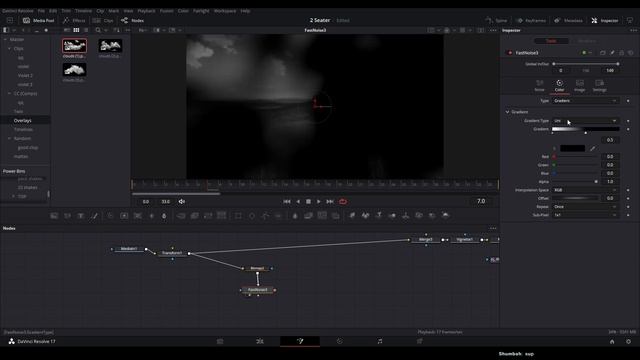The image size is (640, 360).
Task: Switch to the Modifiers tab
Action: tap(587, 41)
